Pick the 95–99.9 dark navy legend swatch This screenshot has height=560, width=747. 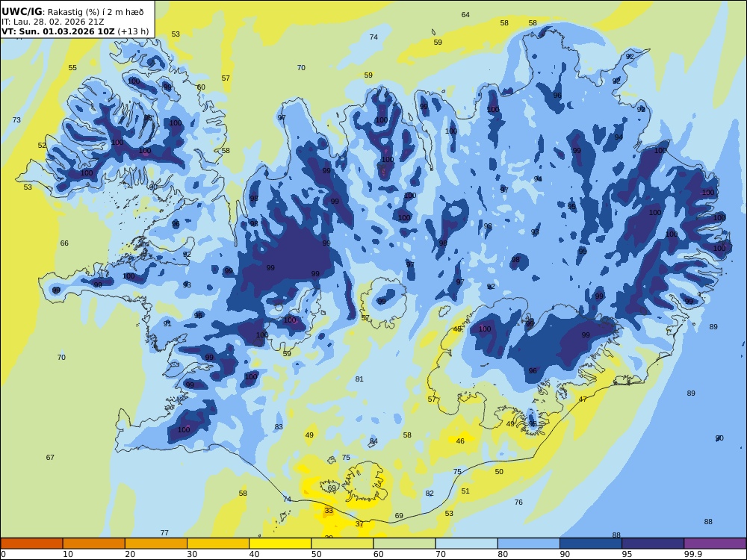[653, 544]
